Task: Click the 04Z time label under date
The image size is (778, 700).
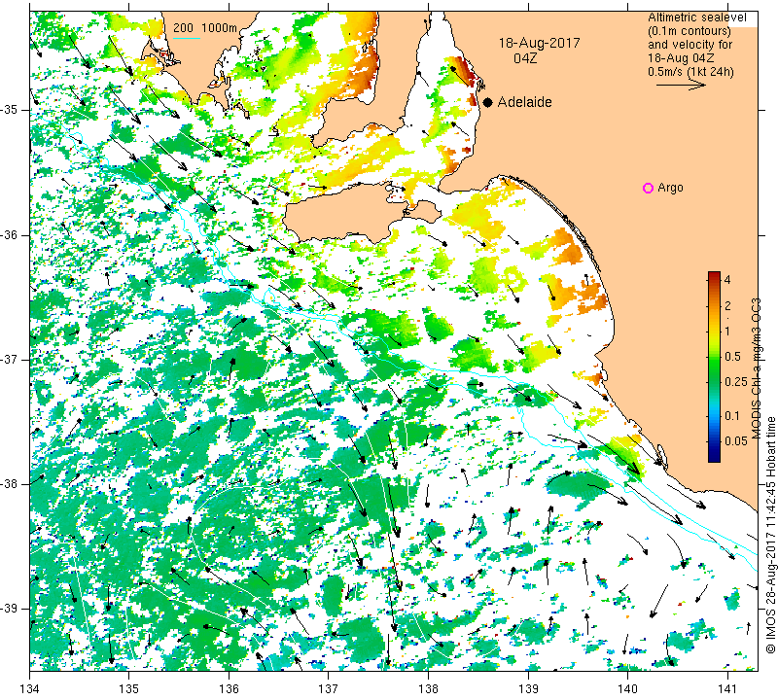Action: click(x=525, y=58)
